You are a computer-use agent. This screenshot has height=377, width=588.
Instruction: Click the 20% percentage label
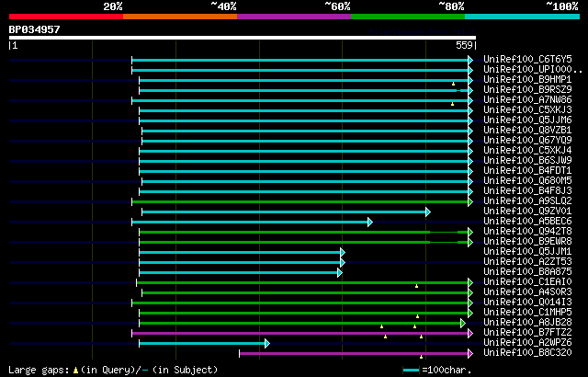coord(113,6)
